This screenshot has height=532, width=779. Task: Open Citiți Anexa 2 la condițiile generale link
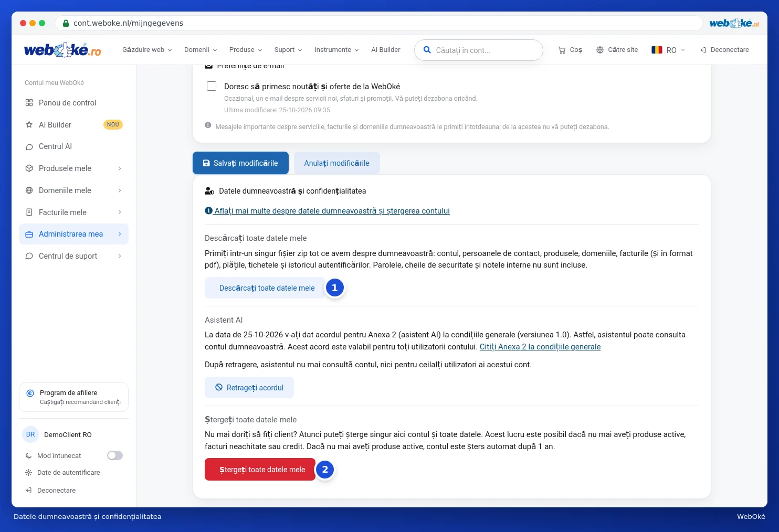[x=540, y=347]
